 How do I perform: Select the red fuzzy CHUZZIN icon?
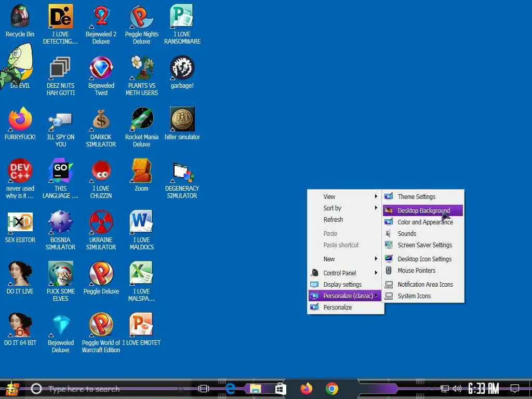pos(101,170)
